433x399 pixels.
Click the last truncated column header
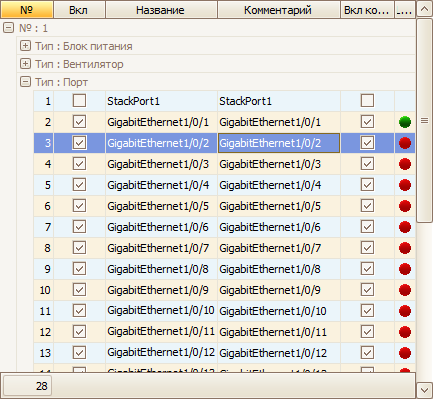pos(405,9)
